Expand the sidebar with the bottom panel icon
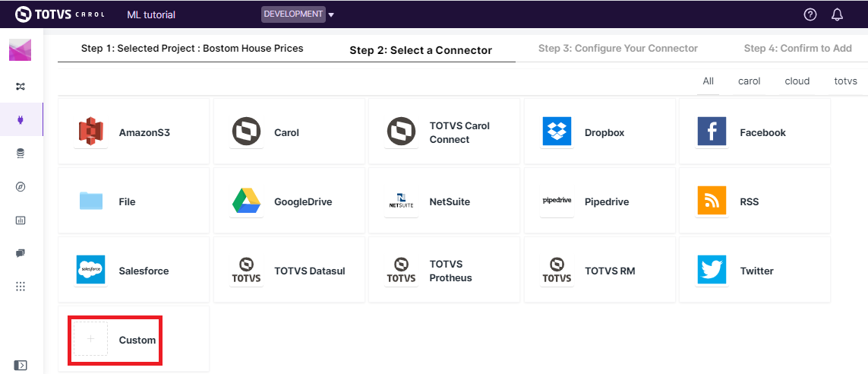 21,365
